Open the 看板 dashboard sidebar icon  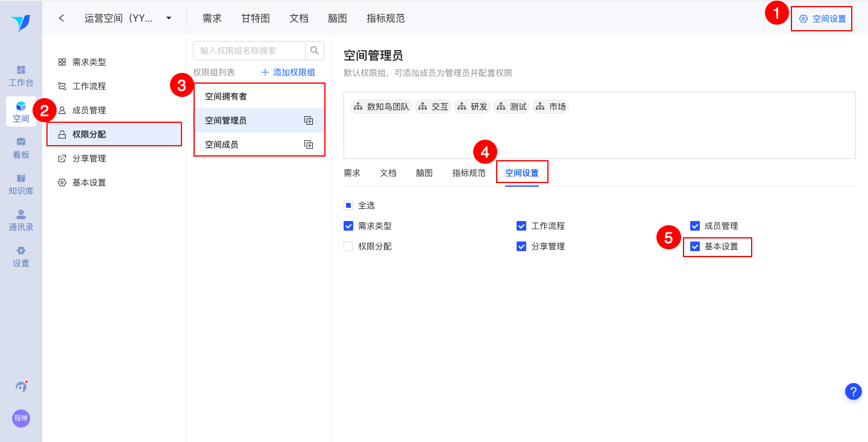[21, 148]
